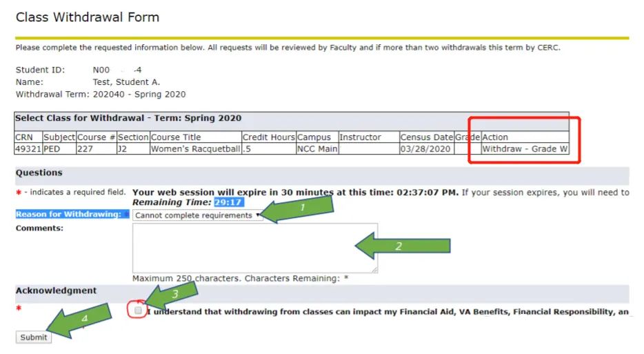This screenshot has width=644, height=354.
Task: Click the green arrow labeled 3
Action: tap(173, 297)
